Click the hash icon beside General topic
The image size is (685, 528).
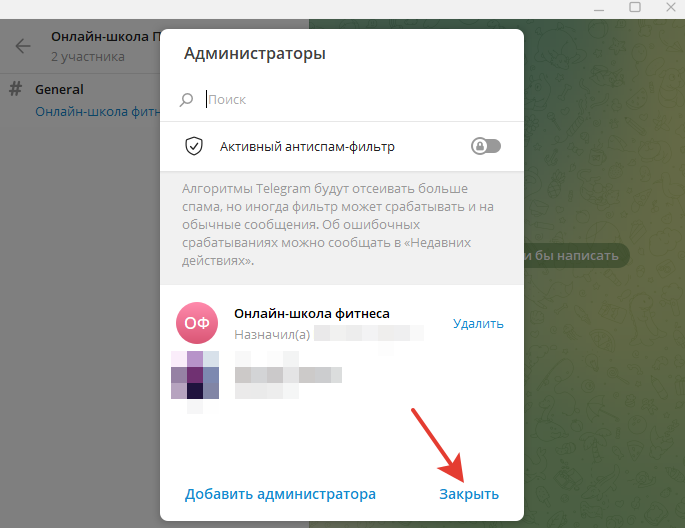point(16,90)
